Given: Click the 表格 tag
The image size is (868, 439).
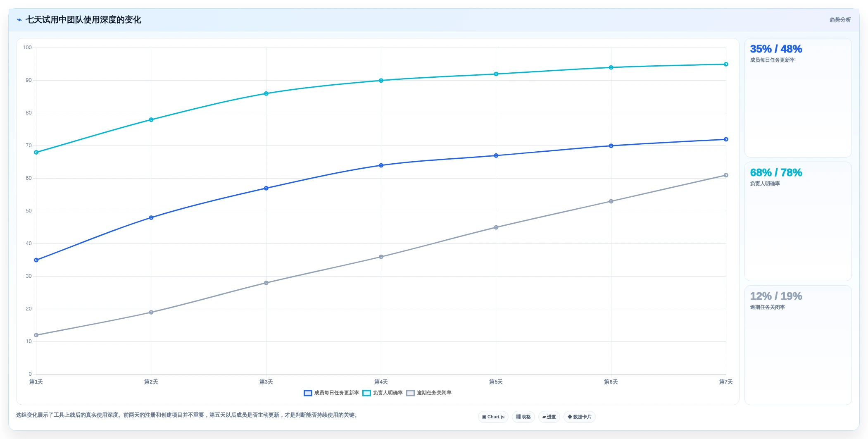Looking at the screenshot, I should (523, 417).
